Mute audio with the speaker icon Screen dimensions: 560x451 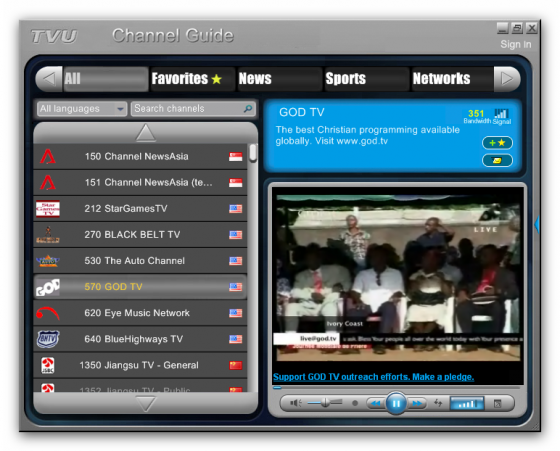pyautogui.click(x=296, y=403)
